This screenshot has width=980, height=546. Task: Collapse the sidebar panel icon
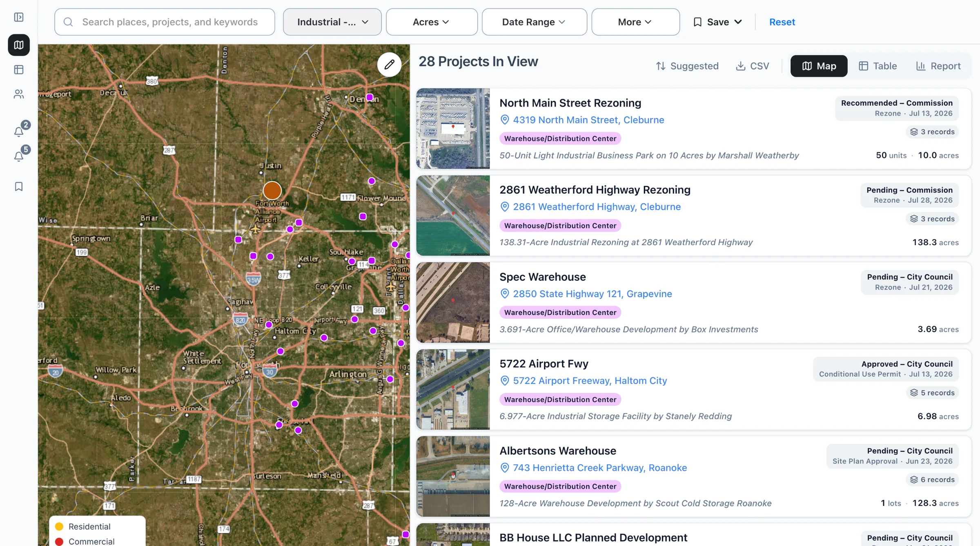(x=19, y=17)
